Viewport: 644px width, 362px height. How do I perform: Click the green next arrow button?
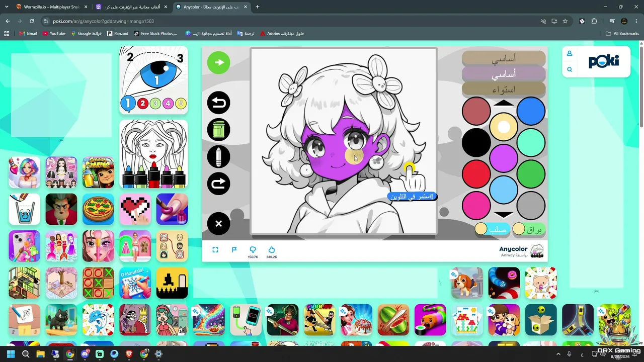pyautogui.click(x=218, y=62)
